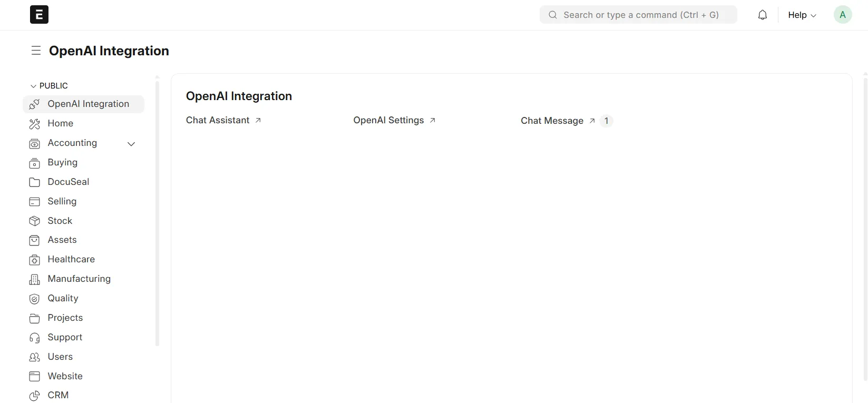Image resolution: width=868 pixels, height=403 pixels.
Task: Go to the Assets workspace label
Action: [x=62, y=240]
